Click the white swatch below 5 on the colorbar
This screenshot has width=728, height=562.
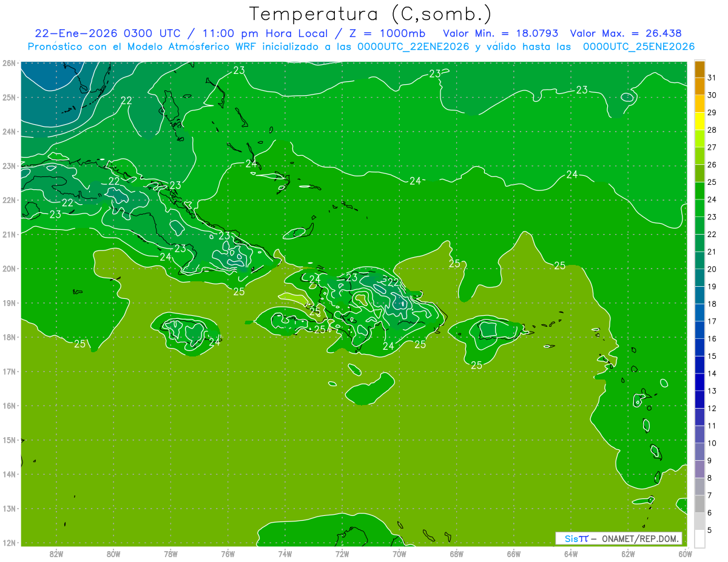tap(699, 538)
